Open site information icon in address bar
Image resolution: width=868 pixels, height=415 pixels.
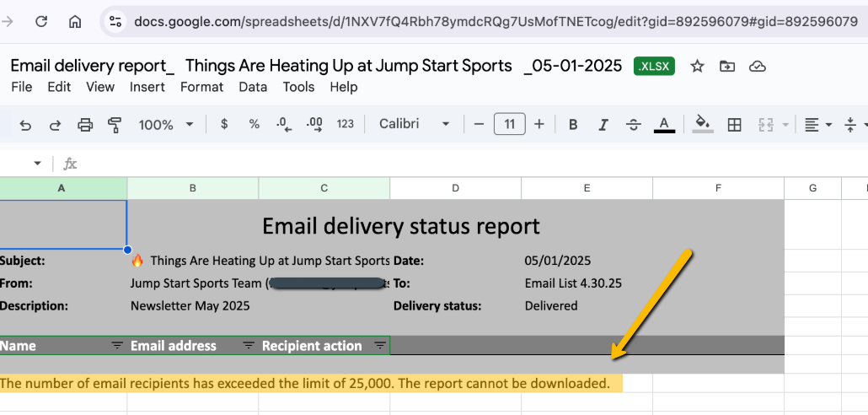(x=115, y=22)
